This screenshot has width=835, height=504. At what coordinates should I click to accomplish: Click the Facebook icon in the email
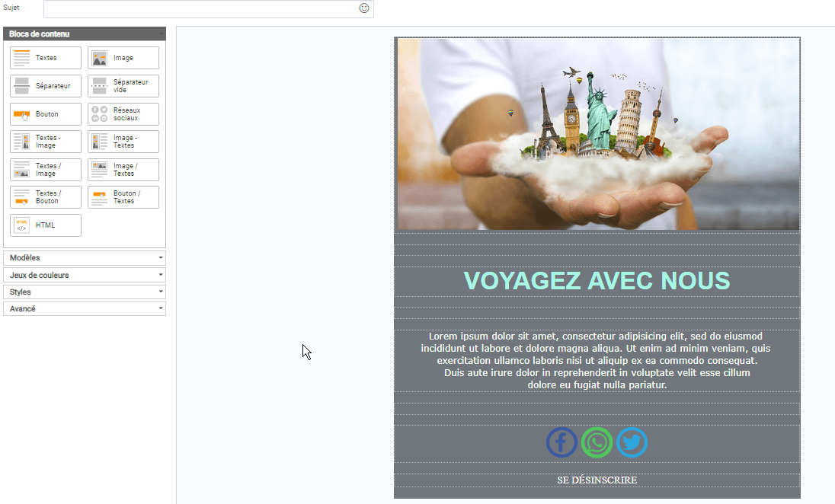(561, 442)
